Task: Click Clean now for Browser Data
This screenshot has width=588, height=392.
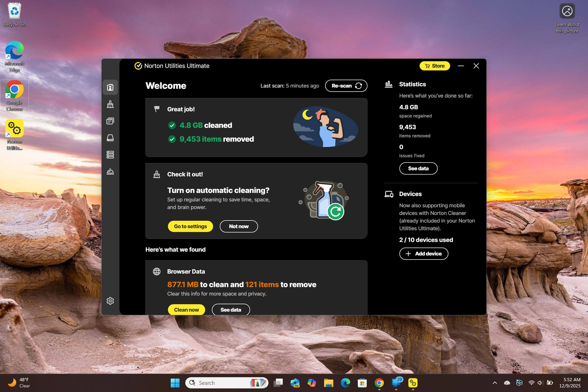Action: coord(186,310)
